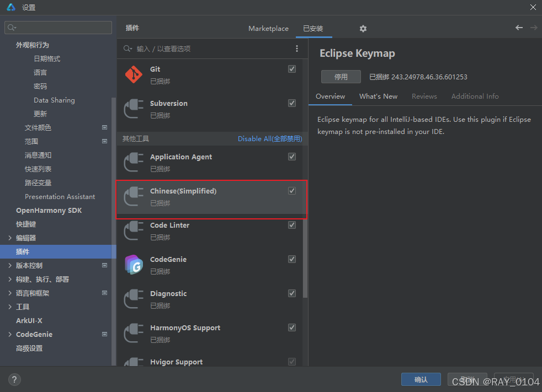Click the help question mark button

click(x=14, y=379)
